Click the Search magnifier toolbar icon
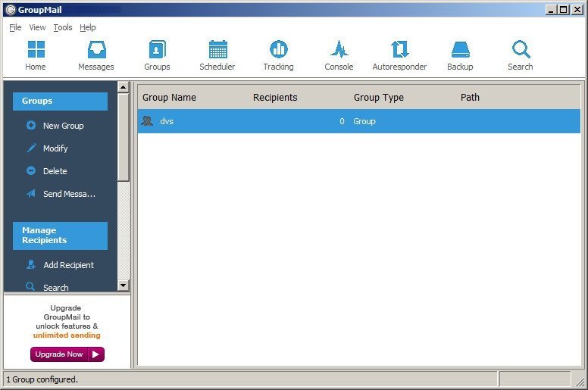Viewport: 588px width, 390px height. point(521,49)
